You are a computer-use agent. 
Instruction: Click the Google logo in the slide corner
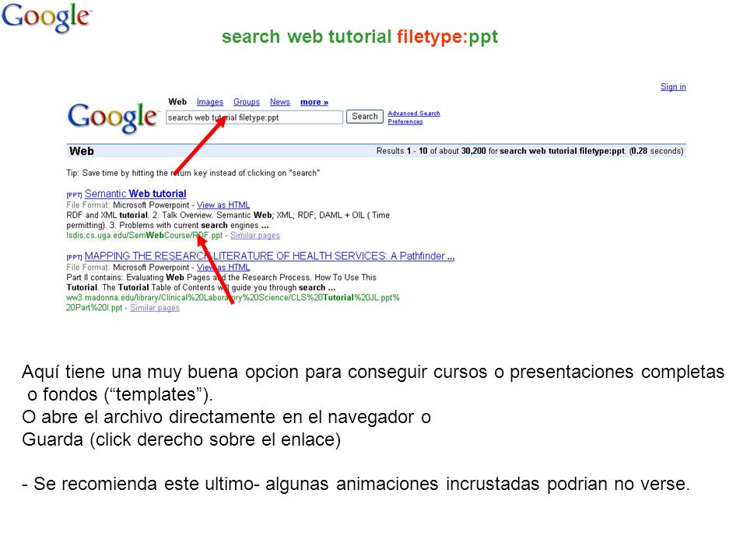(x=46, y=17)
